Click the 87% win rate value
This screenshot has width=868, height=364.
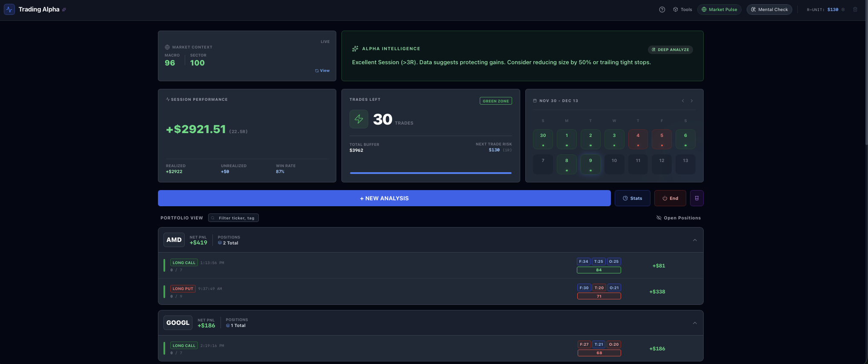point(280,172)
